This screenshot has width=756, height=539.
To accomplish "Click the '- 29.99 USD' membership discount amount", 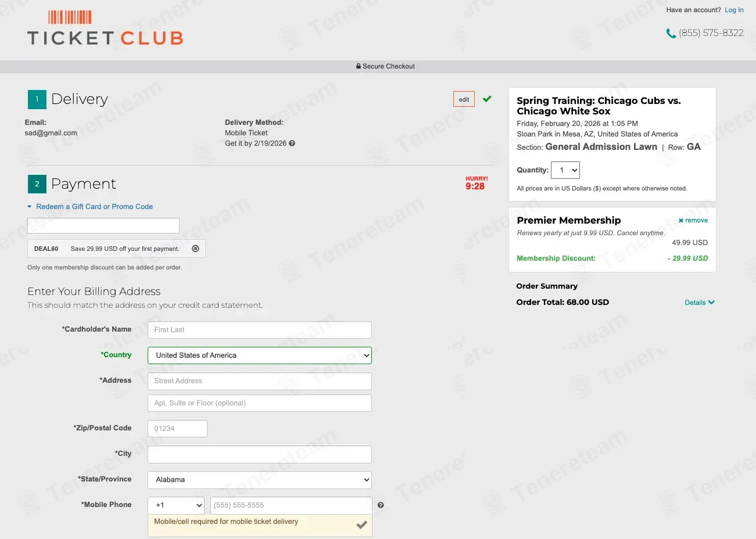I will [688, 258].
